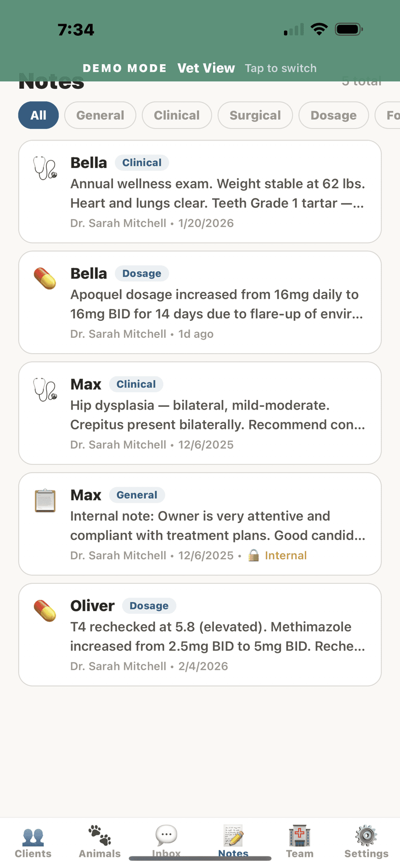Open Settings gear in tab bar
Screen dimensions: 400x868
pos(366,836)
